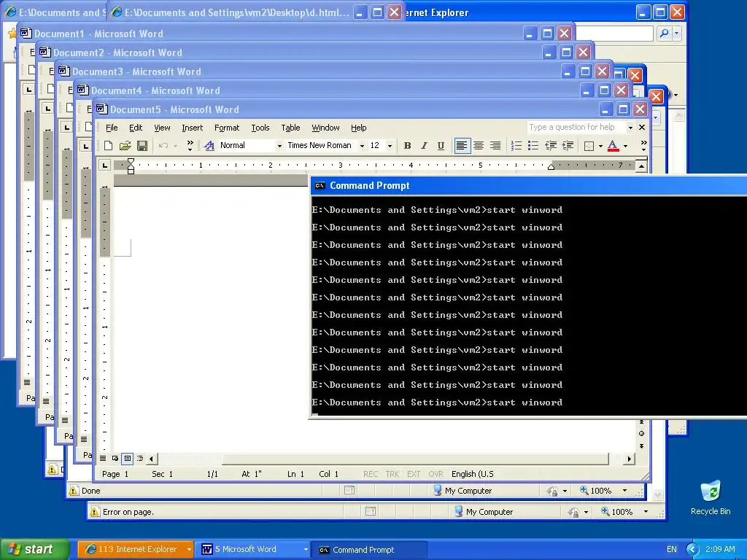Toggle Numbering list in Document5
The image size is (747, 560).
516,146
